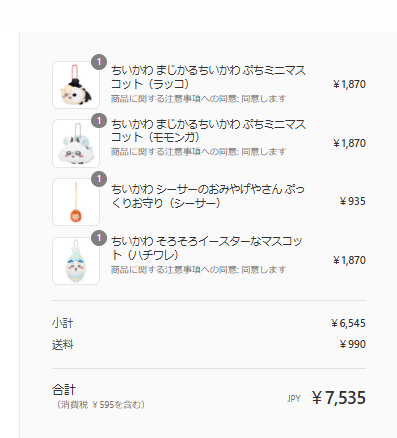
Task: Click the ぷちミニマスコット（ラッコ）product title
Action: [208, 77]
